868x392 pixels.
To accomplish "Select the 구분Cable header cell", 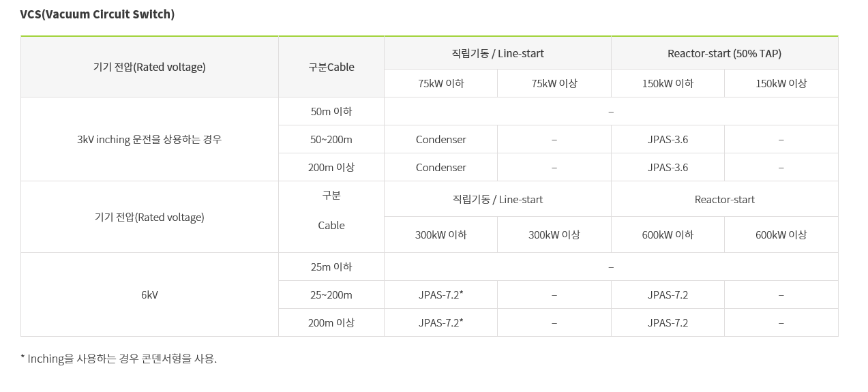I will (331, 67).
